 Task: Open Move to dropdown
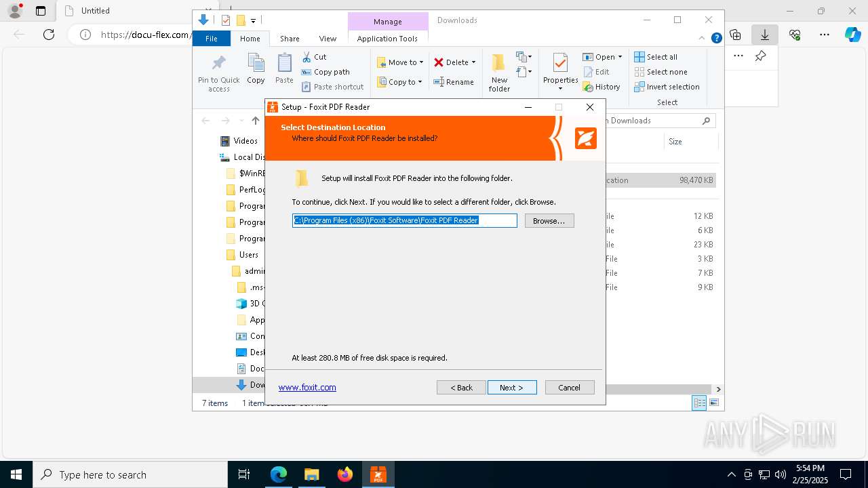[400, 62]
